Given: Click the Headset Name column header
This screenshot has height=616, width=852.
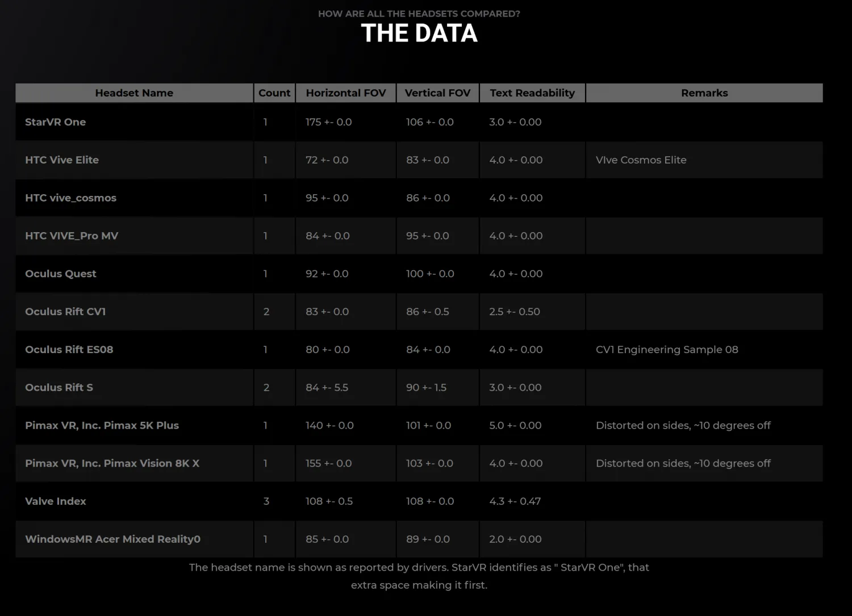Looking at the screenshot, I should pyautogui.click(x=134, y=93).
